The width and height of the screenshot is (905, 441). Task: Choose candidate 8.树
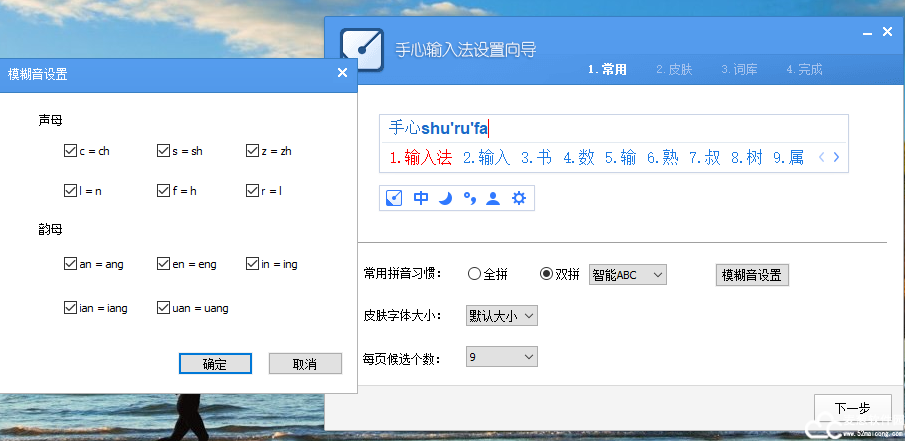747,158
